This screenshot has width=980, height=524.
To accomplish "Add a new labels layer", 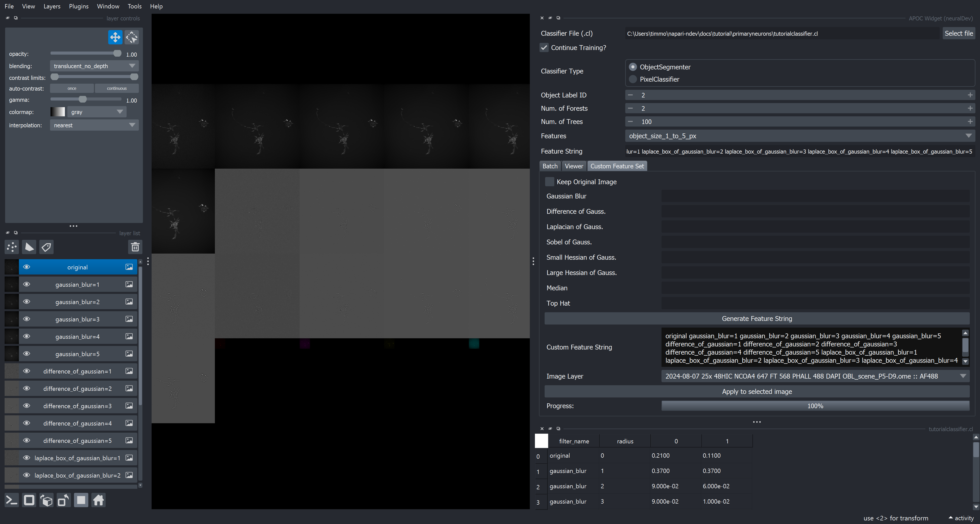I will tap(46, 247).
